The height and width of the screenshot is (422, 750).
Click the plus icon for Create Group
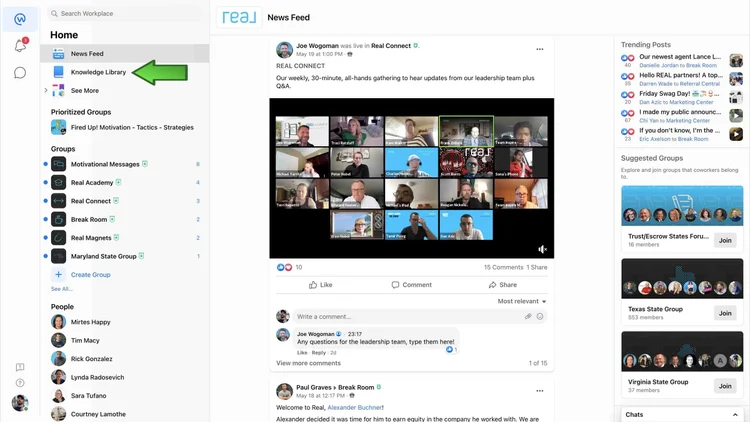point(58,275)
